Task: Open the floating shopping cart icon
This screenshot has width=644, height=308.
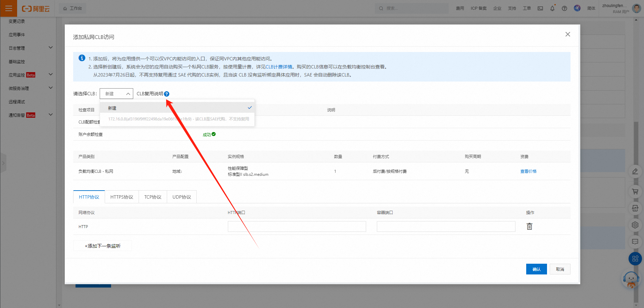Action: point(635,191)
